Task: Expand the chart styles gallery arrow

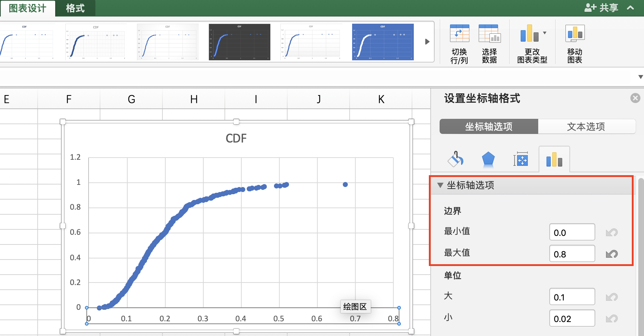Action: click(x=427, y=42)
